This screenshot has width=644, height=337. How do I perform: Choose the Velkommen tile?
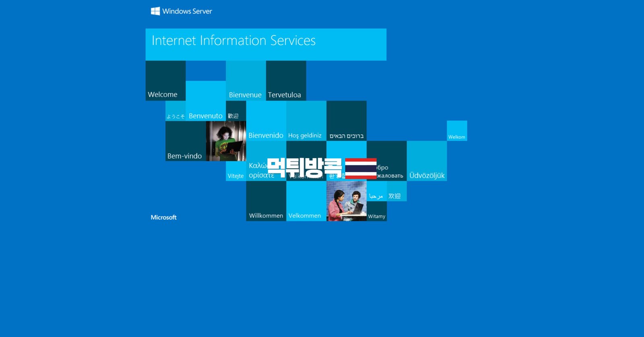pos(306,201)
